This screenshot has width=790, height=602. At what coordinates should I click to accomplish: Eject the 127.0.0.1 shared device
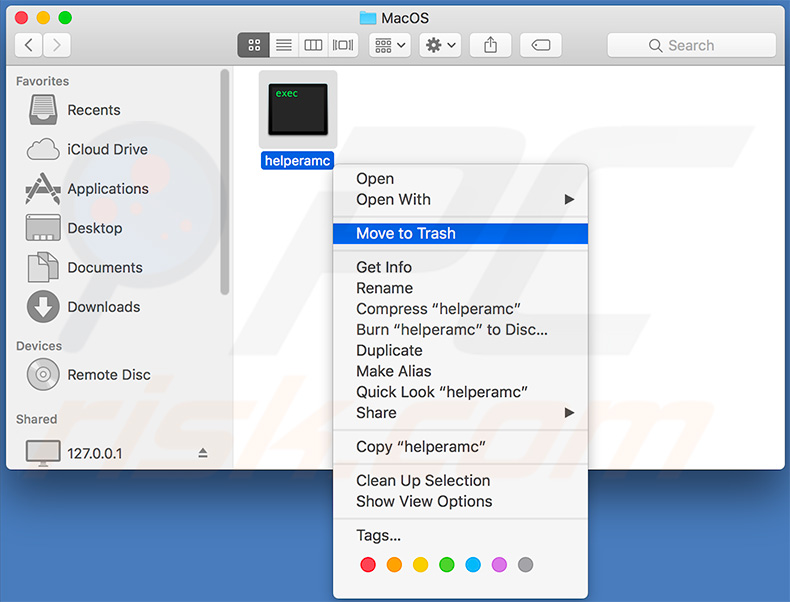[x=203, y=453]
